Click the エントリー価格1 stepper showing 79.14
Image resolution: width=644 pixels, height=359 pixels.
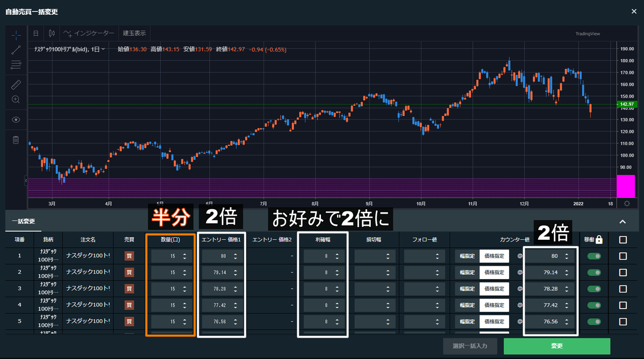pos(236,273)
